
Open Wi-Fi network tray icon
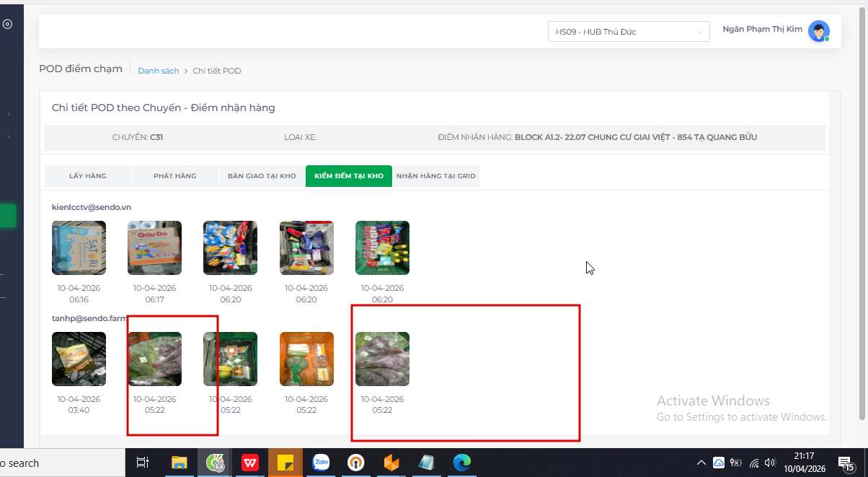tap(754, 463)
